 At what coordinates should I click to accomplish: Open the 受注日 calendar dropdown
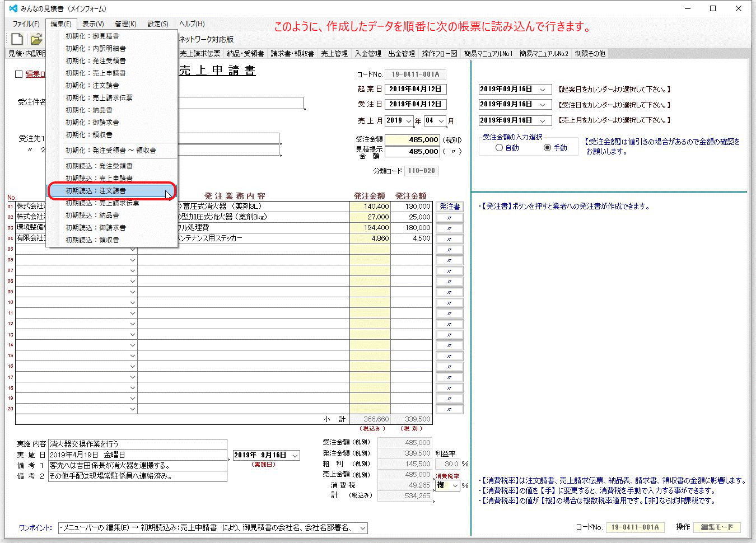pos(543,105)
